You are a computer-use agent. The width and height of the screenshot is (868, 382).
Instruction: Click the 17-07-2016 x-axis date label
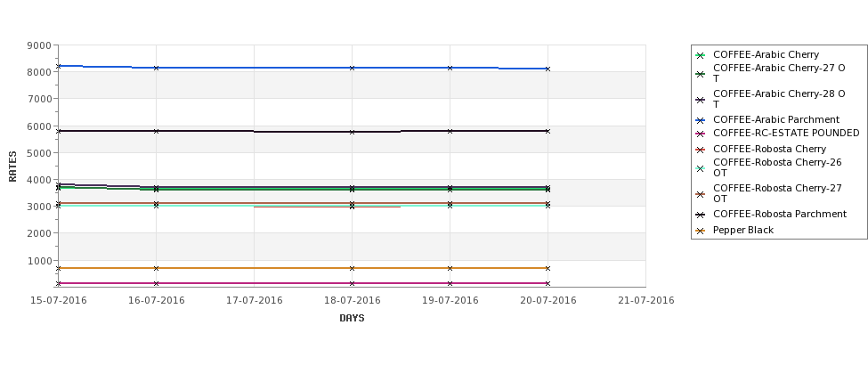click(x=254, y=301)
